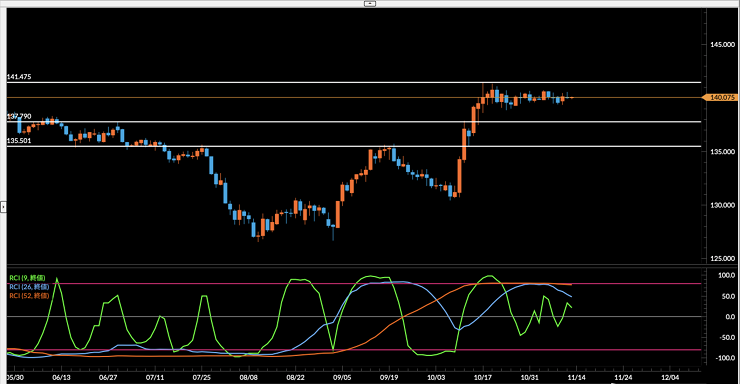Click the -100.0 RCI axis label
740x384 pixels.
click(725, 358)
